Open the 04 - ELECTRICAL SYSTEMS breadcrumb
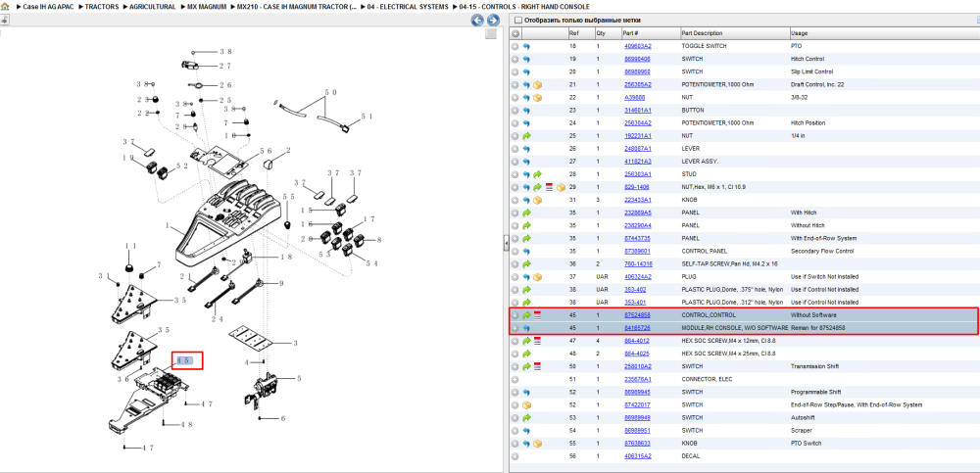The width and height of the screenshot is (980, 473). pos(408,7)
